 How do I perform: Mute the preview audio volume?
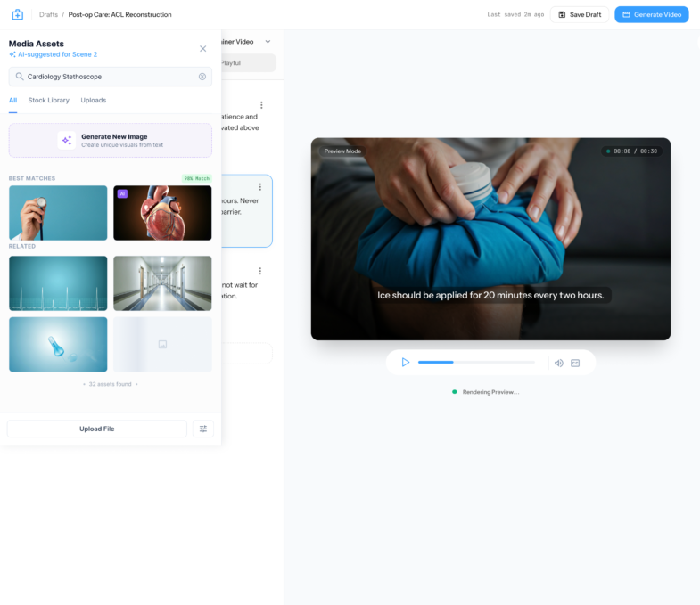(x=558, y=363)
